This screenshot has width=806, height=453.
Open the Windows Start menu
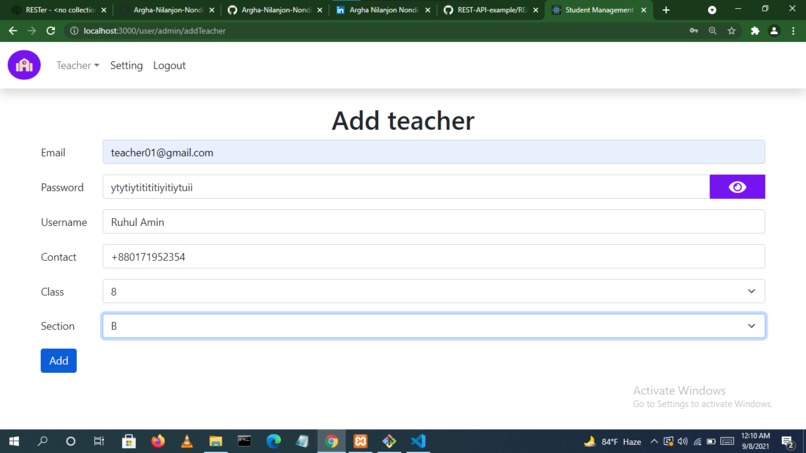point(14,441)
